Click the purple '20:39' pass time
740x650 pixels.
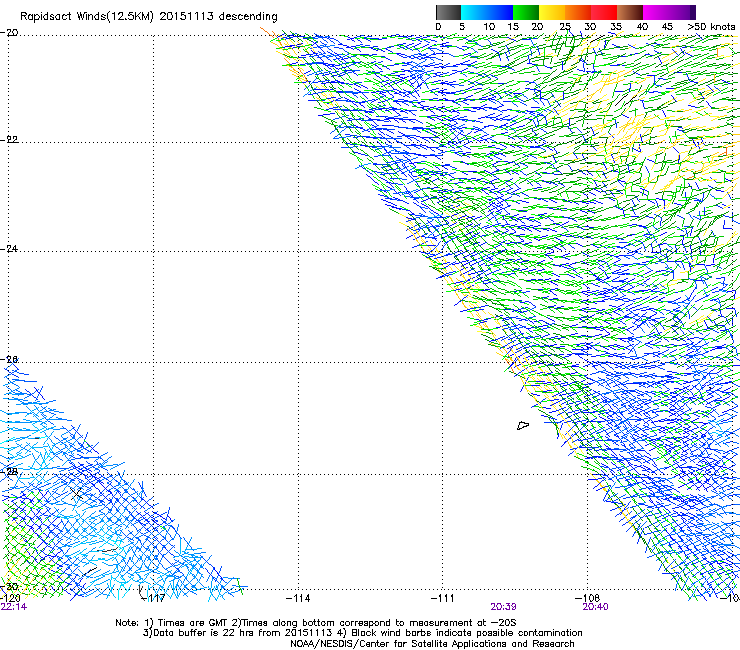point(503,607)
